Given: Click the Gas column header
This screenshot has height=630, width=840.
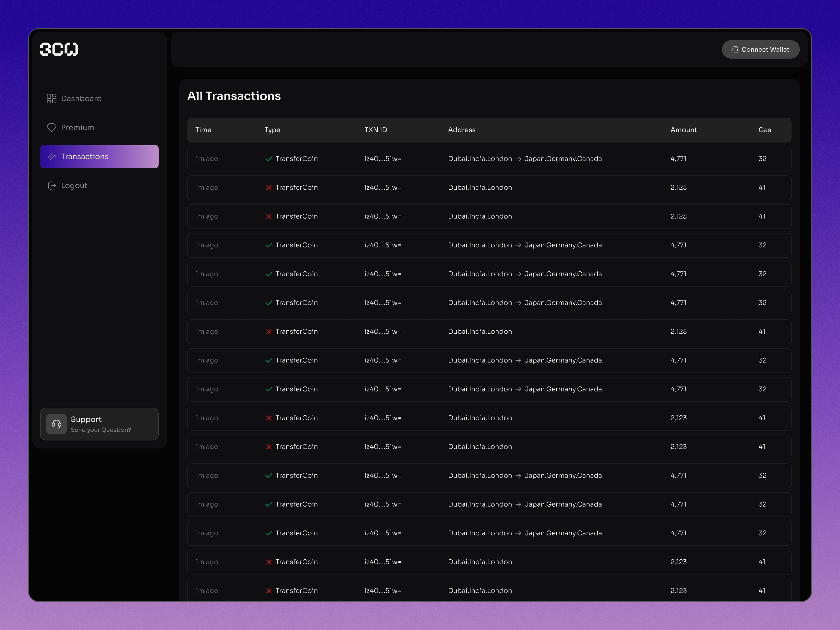Looking at the screenshot, I should 764,130.
